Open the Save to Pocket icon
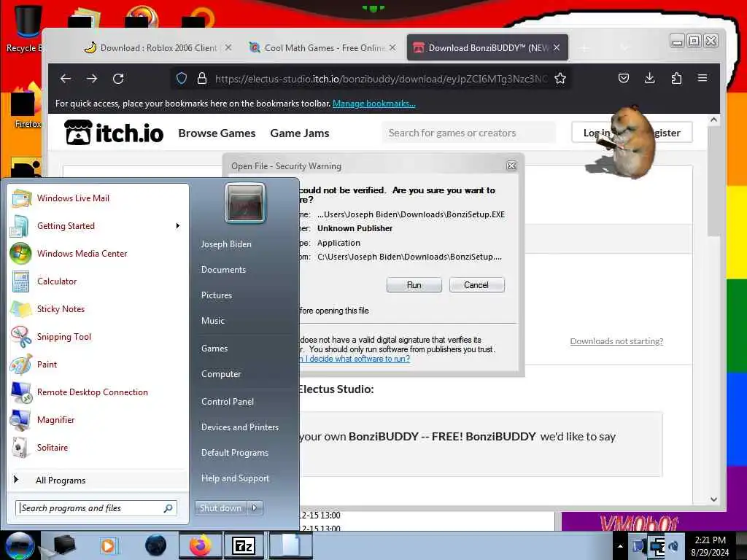This screenshot has width=747, height=560. tap(624, 78)
